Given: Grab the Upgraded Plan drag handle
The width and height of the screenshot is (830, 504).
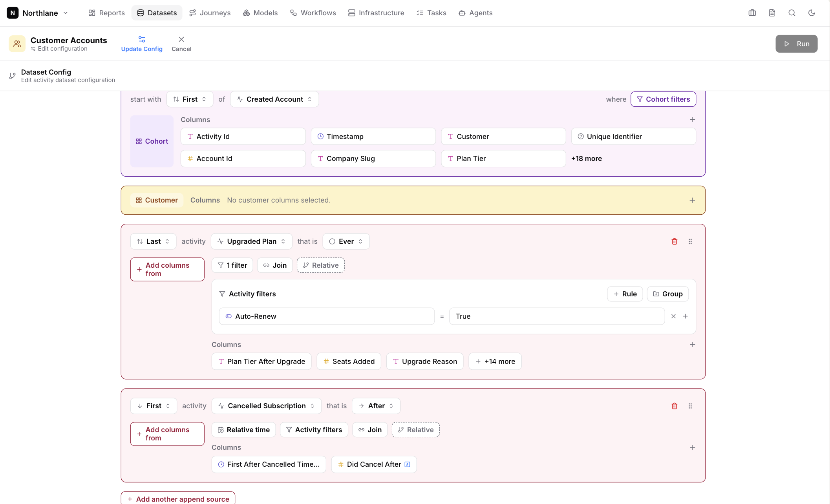Looking at the screenshot, I should point(690,241).
